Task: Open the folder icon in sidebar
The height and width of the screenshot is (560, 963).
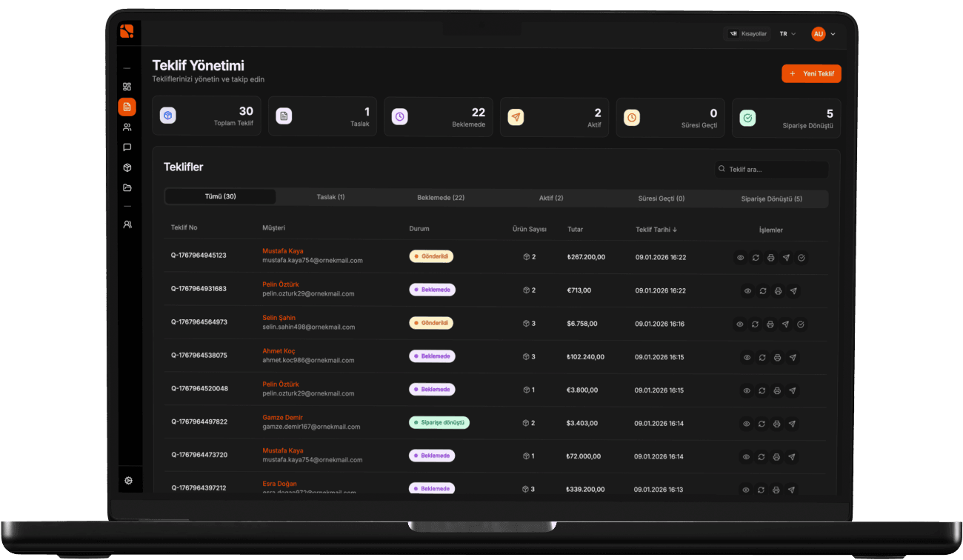Action: click(127, 188)
